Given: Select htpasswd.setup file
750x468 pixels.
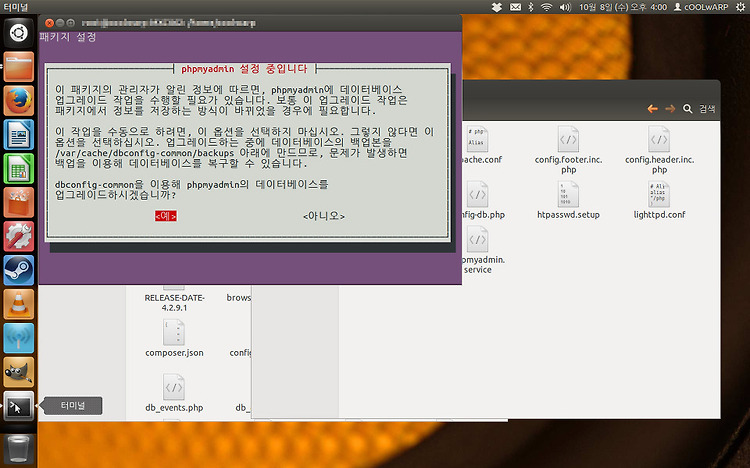Looking at the screenshot, I should pyautogui.click(x=568, y=200).
